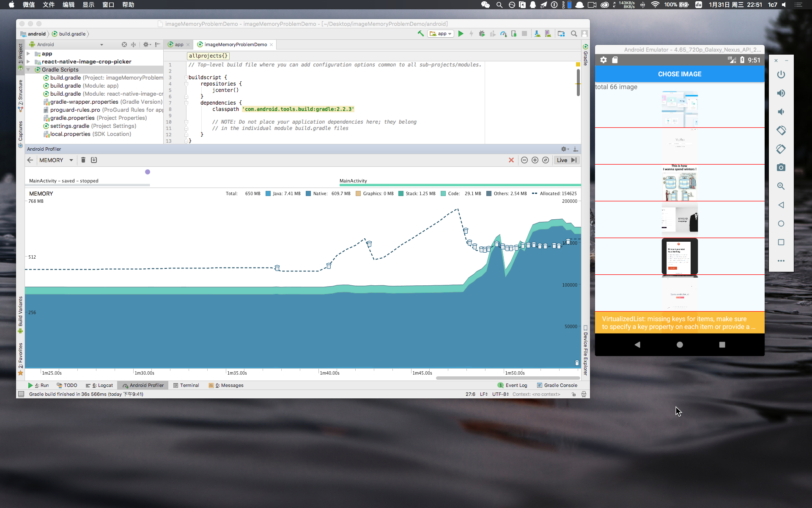Select imageMemoryProblemDemo editor tab
This screenshot has width=812, height=508.
(236, 44)
